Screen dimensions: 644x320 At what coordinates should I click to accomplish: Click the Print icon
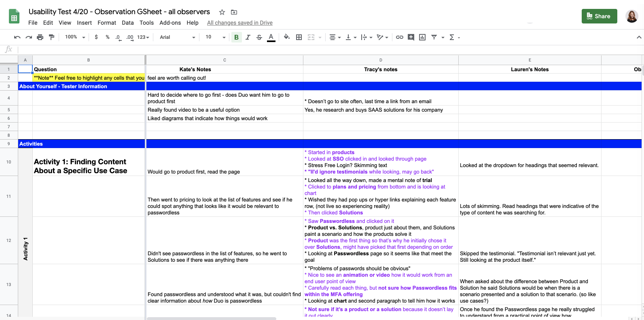point(40,37)
